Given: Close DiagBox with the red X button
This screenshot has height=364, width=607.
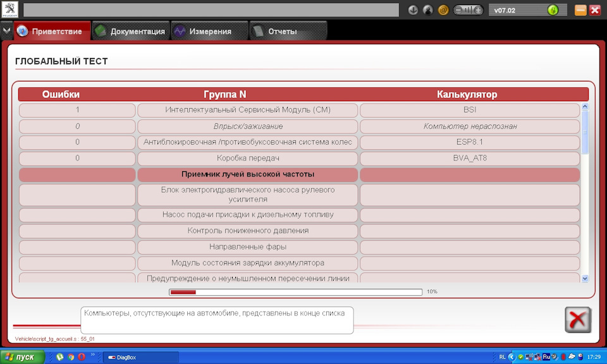Looking at the screenshot, I should 595,9.
